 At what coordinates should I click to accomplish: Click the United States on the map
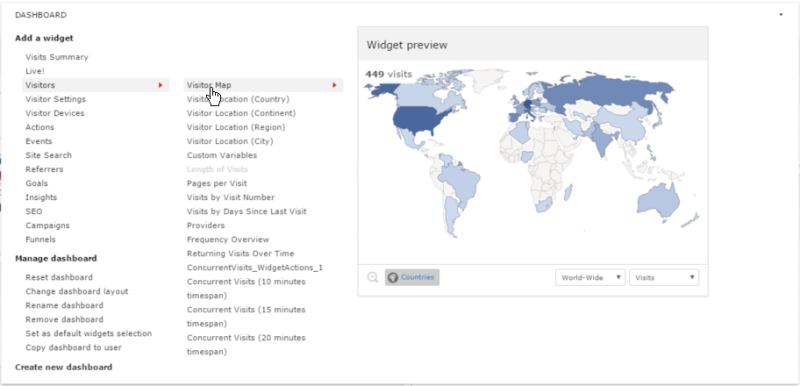(416, 121)
